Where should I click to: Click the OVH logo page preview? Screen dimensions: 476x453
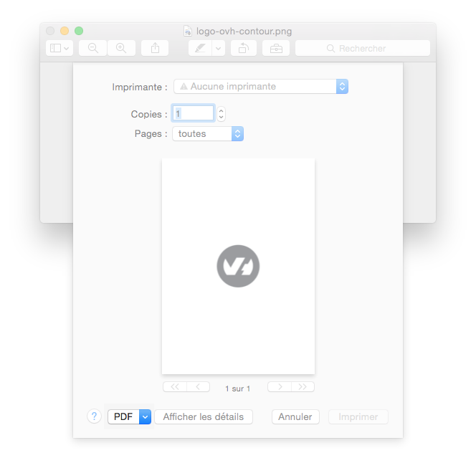pos(238,266)
